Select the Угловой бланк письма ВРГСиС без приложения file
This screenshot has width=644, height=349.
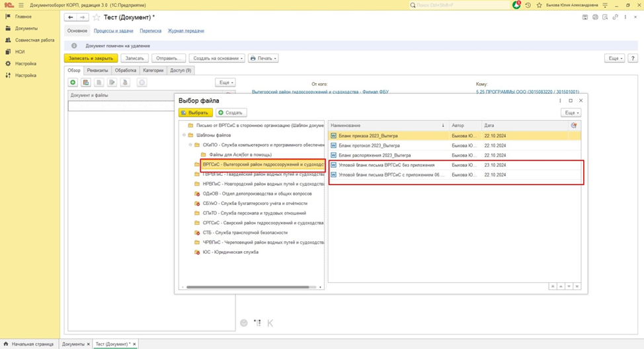coord(455,165)
